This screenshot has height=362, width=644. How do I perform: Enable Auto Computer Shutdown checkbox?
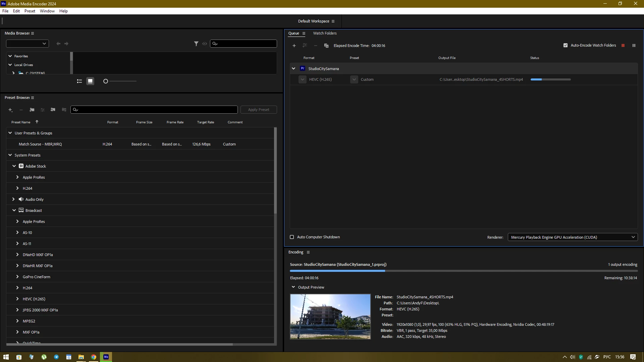click(x=292, y=237)
